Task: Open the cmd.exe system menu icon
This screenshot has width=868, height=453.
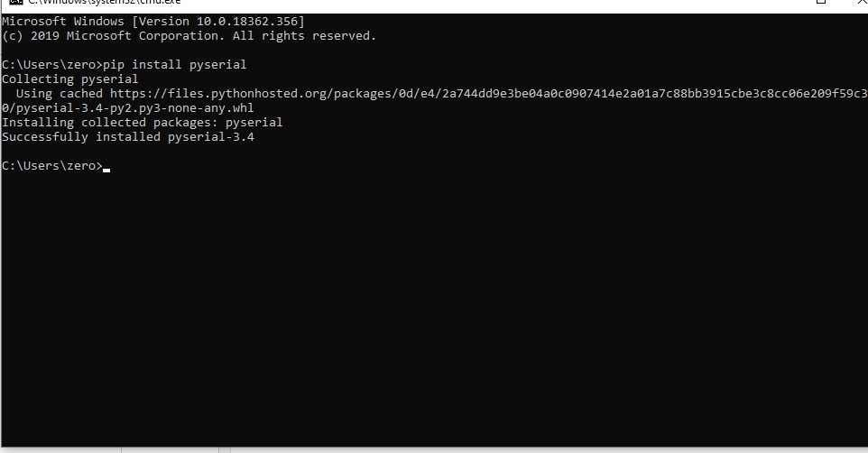Action: (x=16, y=2)
